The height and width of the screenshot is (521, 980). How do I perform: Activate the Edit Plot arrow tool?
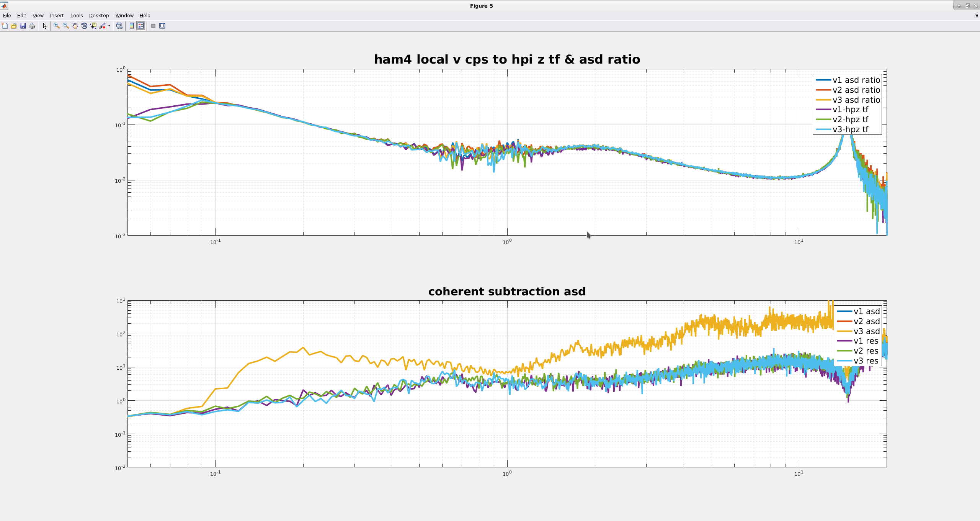(x=45, y=26)
